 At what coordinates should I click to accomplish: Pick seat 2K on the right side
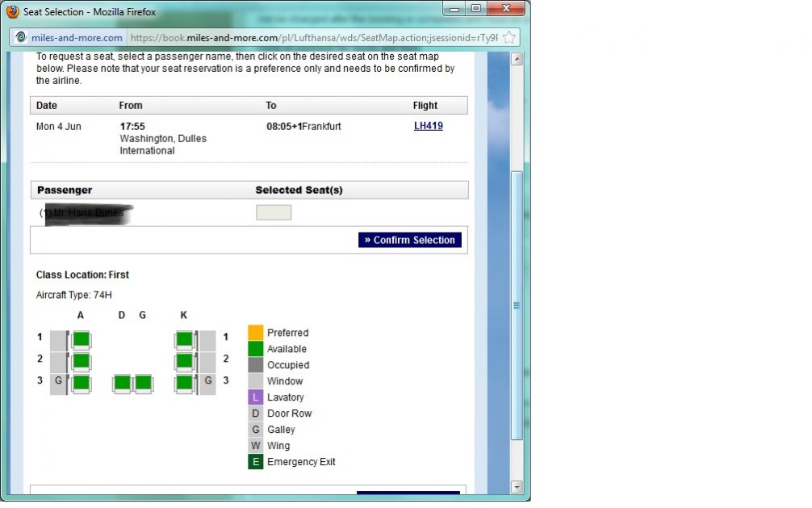(184, 361)
